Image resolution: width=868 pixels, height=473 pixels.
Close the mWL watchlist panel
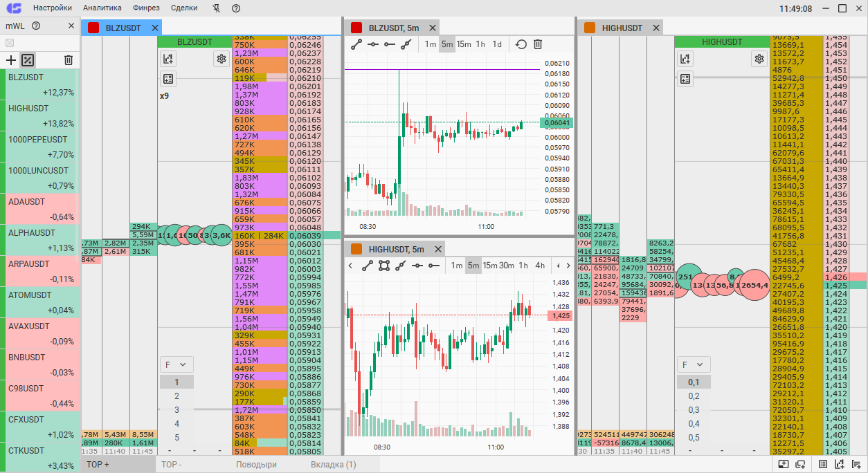[71, 26]
